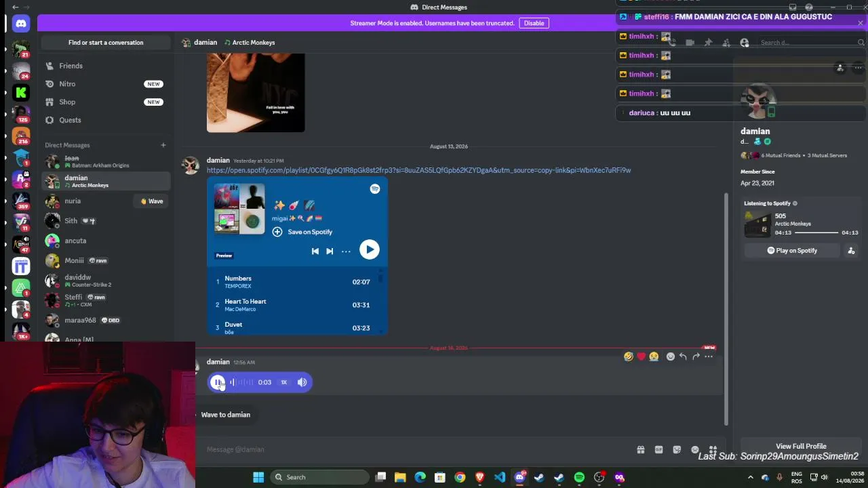
Task: Open Spotify from the taskbar
Action: pos(579,477)
